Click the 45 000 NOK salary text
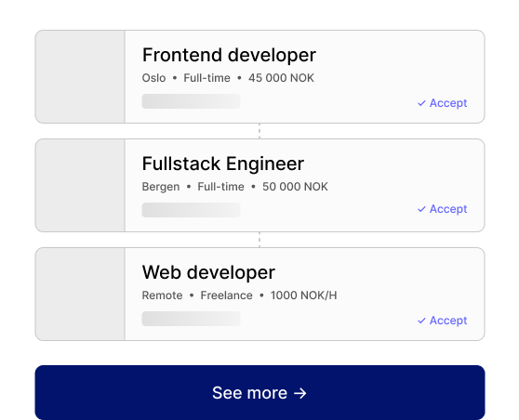Image resolution: width=519 pixels, height=420 pixels. (x=281, y=78)
